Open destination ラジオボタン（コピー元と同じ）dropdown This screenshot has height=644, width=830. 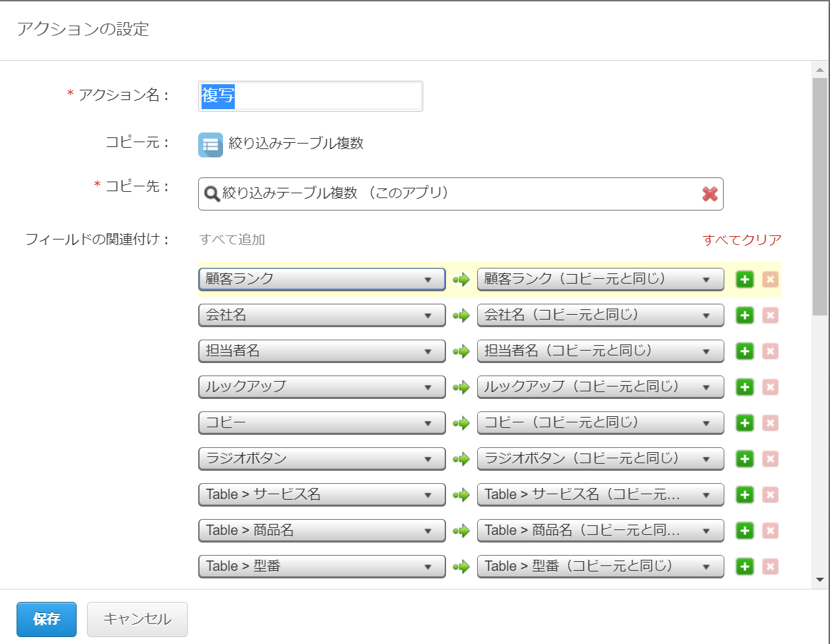pos(600,459)
